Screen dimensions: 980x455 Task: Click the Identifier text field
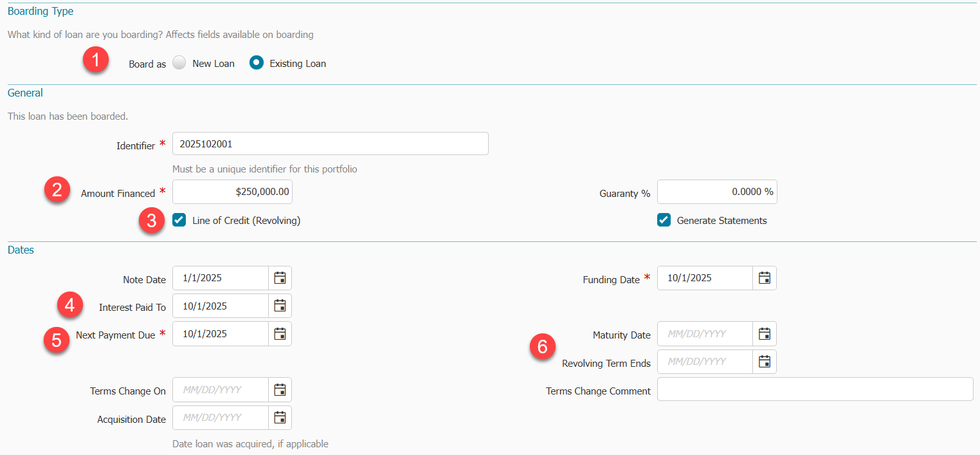click(x=330, y=144)
